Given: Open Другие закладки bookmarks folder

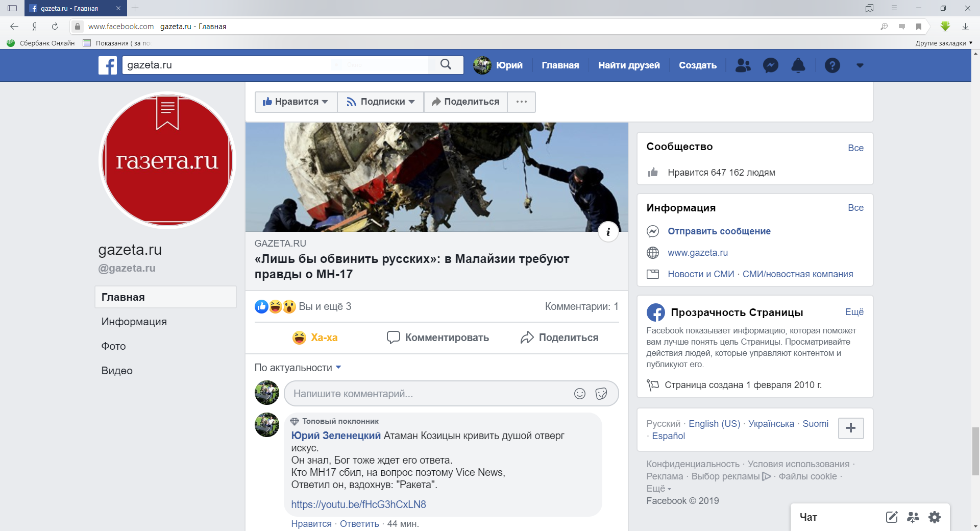Looking at the screenshot, I should click(943, 43).
